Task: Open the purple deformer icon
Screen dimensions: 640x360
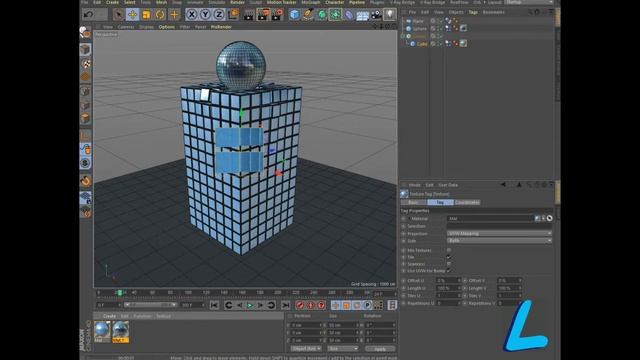Action: [x=349, y=15]
